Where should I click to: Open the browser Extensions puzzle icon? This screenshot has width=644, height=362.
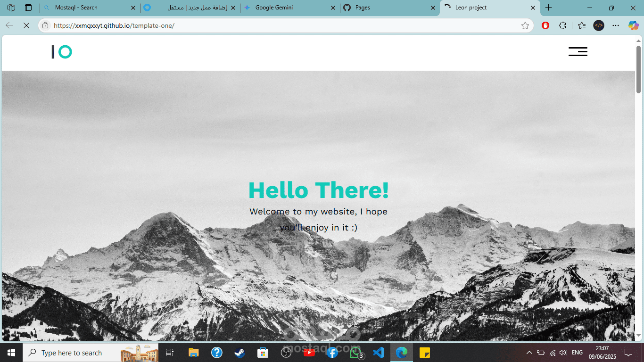click(x=562, y=25)
